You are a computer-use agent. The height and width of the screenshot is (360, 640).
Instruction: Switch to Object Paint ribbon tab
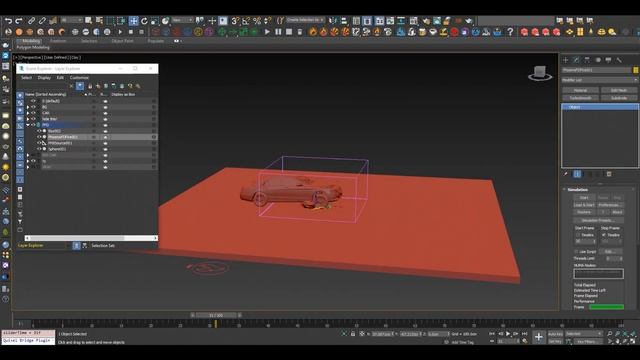coord(122,41)
